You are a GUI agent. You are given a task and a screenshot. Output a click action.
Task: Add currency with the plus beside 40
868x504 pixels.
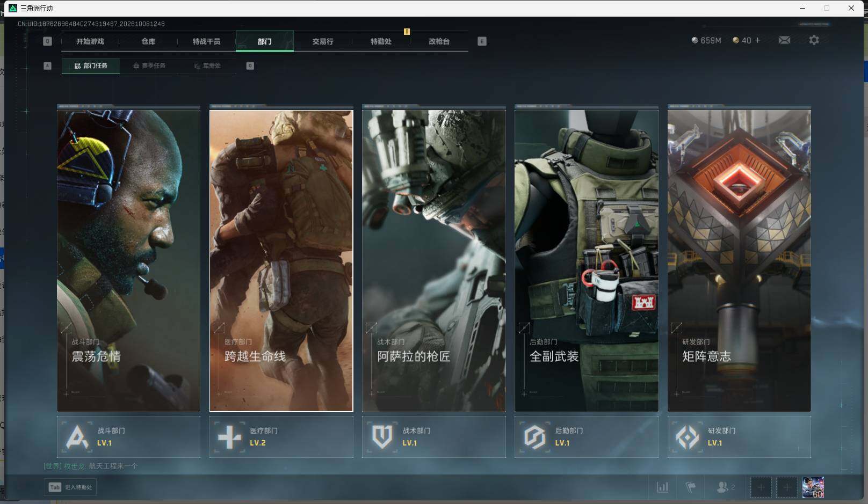[x=757, y=40]
